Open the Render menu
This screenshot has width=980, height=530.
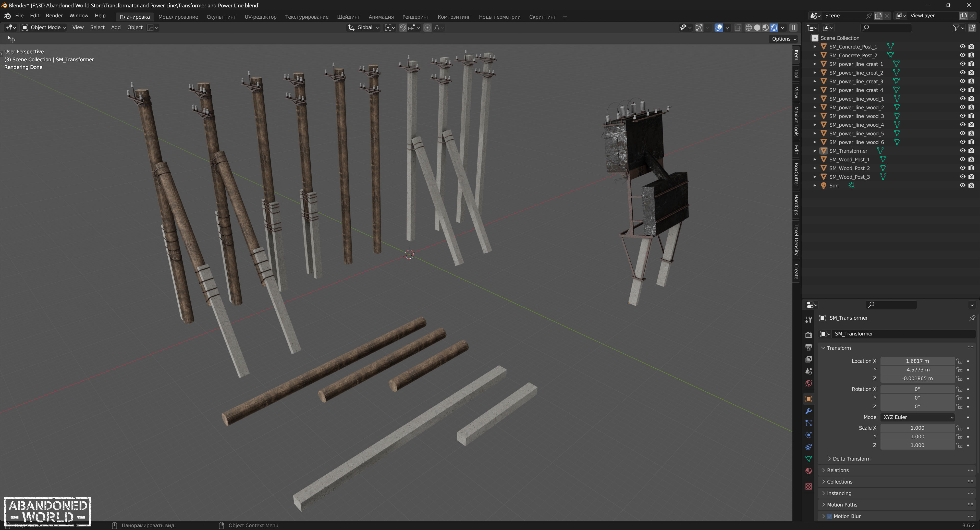(54, 16)
